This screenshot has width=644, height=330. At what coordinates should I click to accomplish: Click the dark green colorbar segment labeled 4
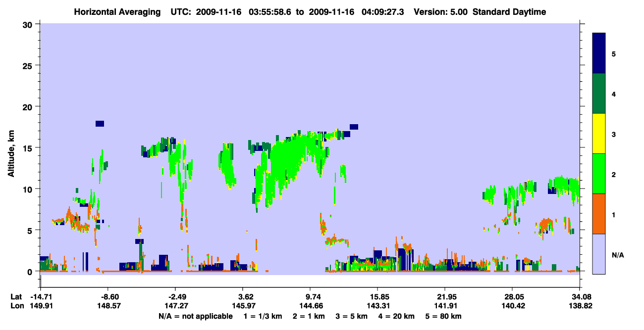599,94
